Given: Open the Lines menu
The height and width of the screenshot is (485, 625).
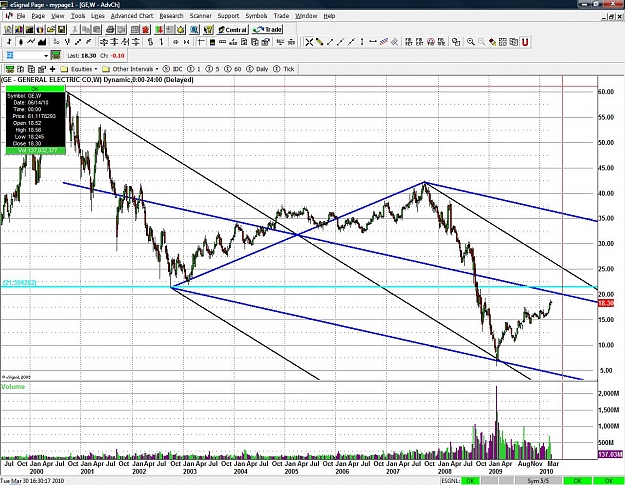Looking at the screenshot, I should [98, 16].
